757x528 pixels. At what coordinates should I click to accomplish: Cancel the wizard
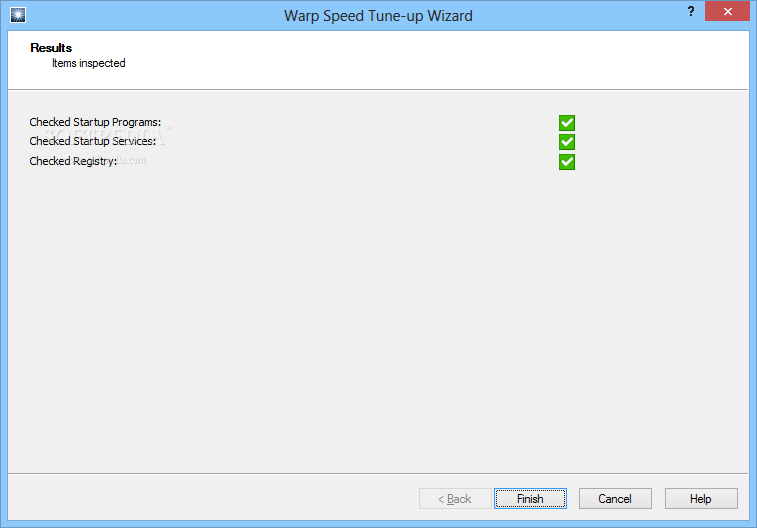615,499
